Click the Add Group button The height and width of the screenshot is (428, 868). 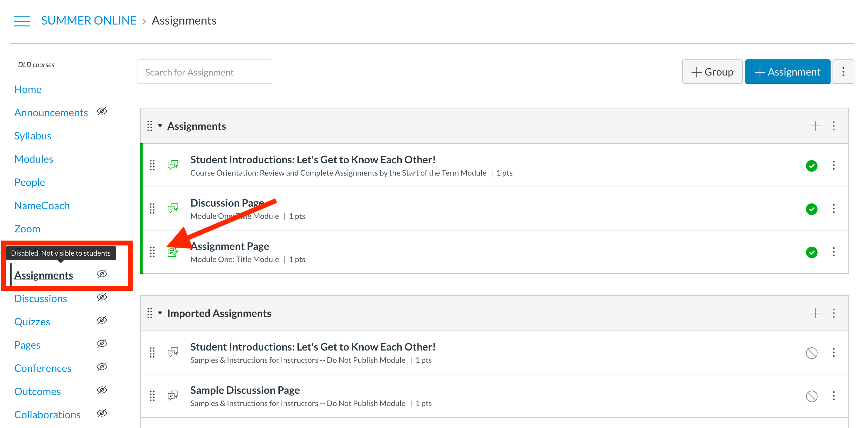coord(711,71)
